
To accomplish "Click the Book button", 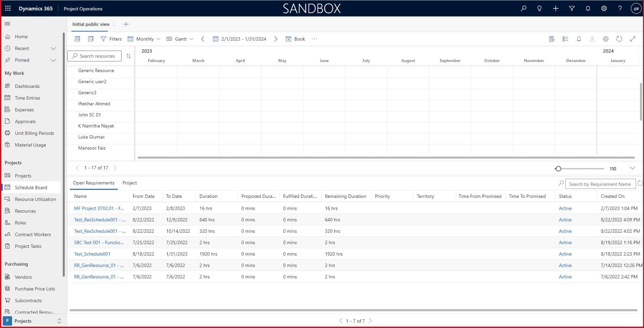I will coord(295,39).
